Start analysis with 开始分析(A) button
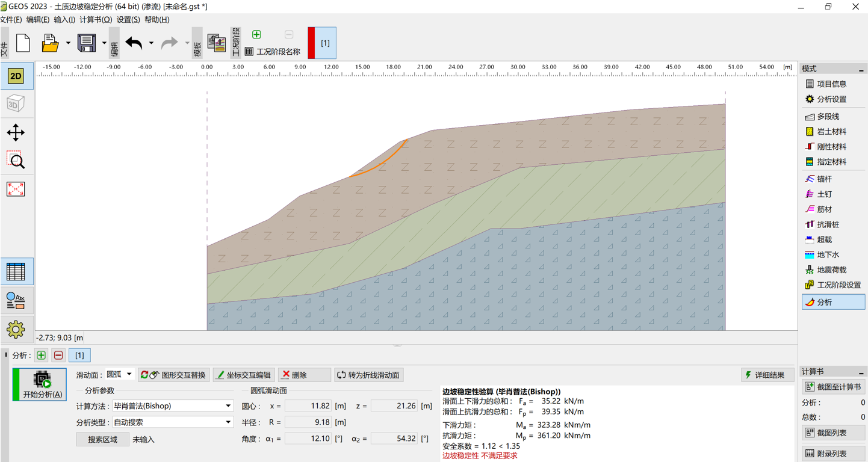The height and width of the screenshot is (462, 868). 40,385
